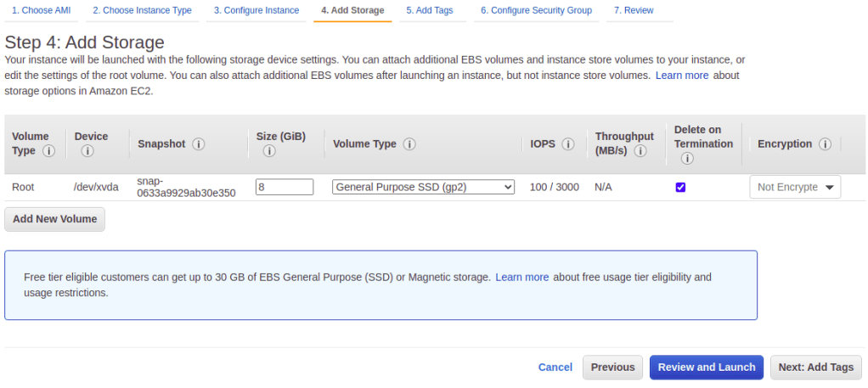Click the info icon next to IOPS

(x=568, y=144)
